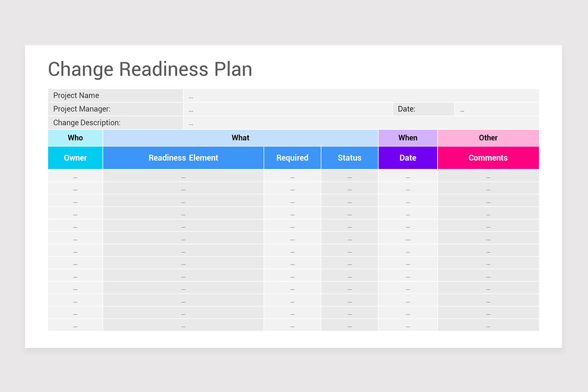Screen dimensions: 588x392
Task: Select the 'Change Readiness Plan' title
Action: [150, 69]
